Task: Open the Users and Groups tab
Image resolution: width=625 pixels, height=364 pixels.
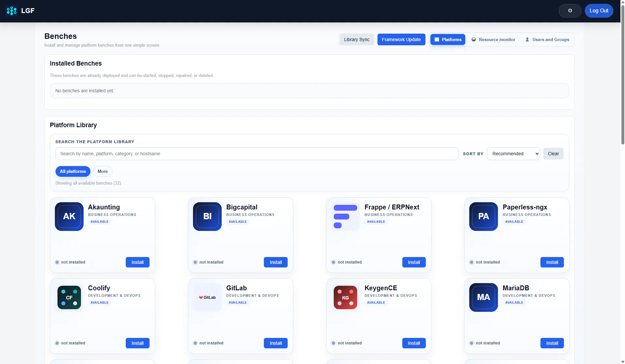Action: (x=547, y=39)
